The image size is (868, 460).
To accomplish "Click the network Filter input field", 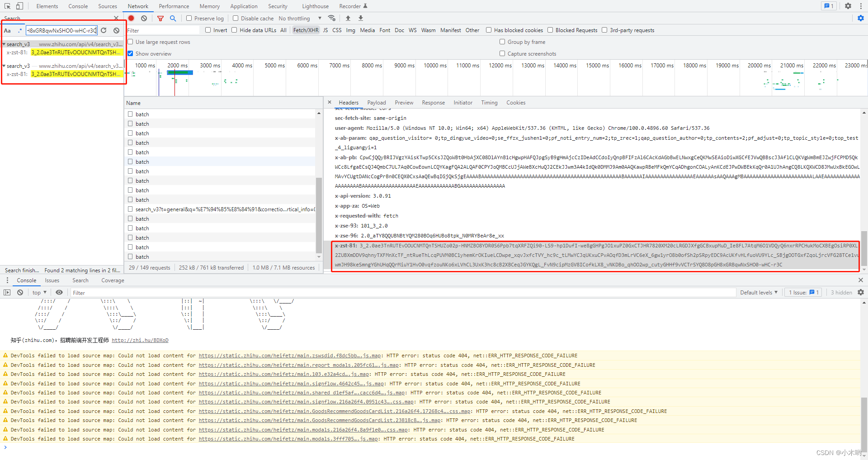I will click(163, 30).
